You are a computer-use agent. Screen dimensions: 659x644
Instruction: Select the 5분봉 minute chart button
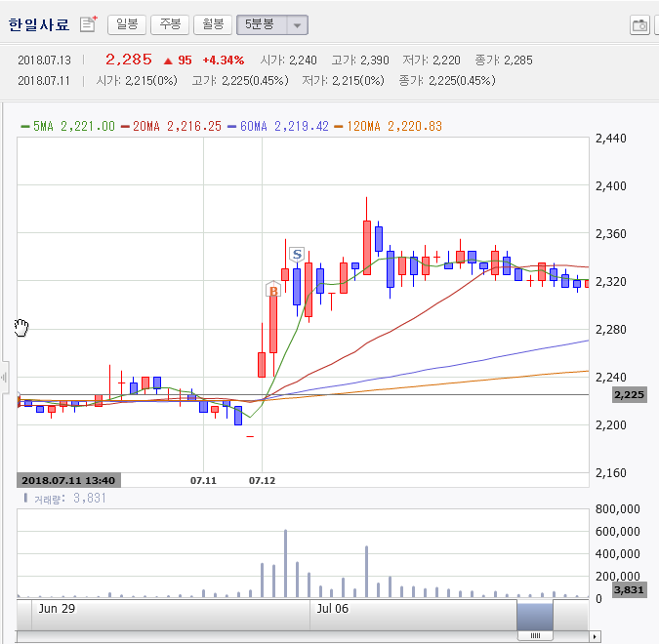262,24
